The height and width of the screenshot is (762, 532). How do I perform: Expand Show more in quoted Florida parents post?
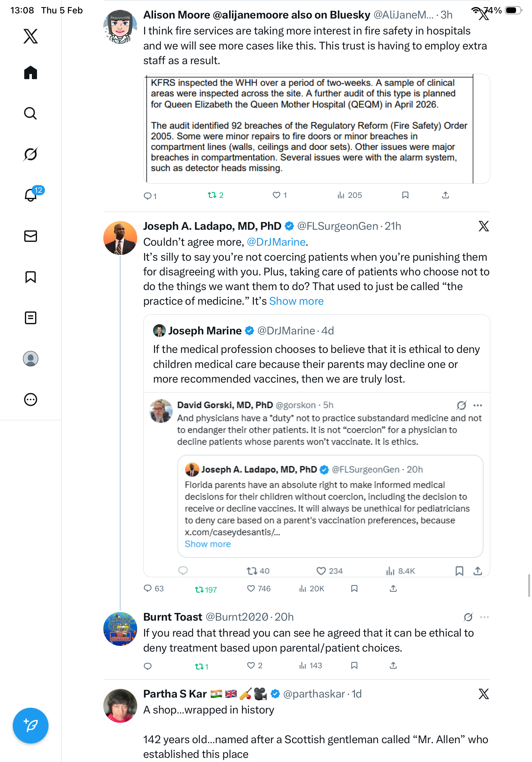click(x=208, y=544)
